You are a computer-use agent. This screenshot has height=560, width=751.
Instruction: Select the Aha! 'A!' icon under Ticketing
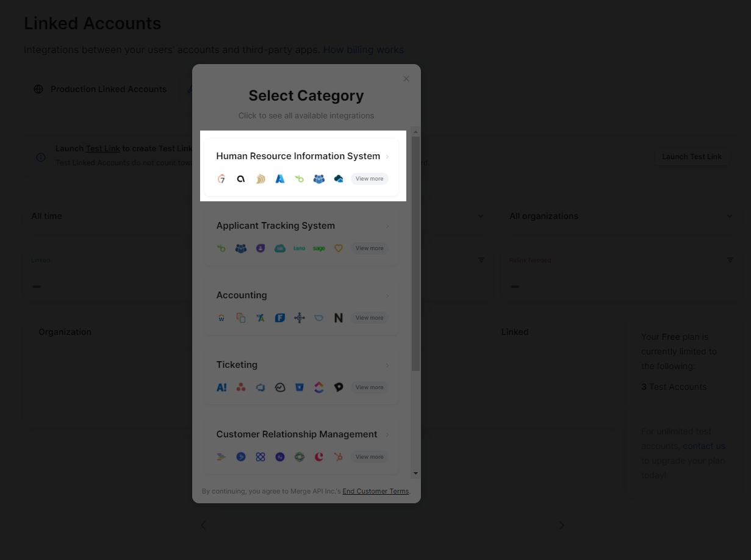coord(221,387)
